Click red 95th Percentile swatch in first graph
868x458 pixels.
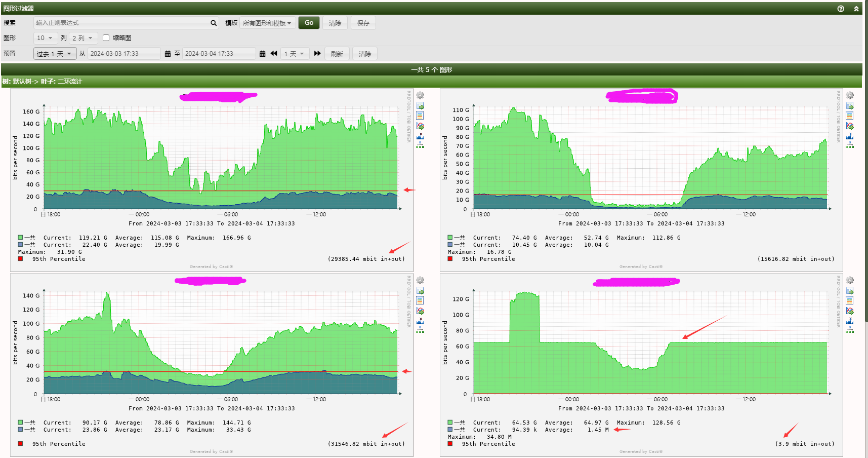[x=20, y=258]
